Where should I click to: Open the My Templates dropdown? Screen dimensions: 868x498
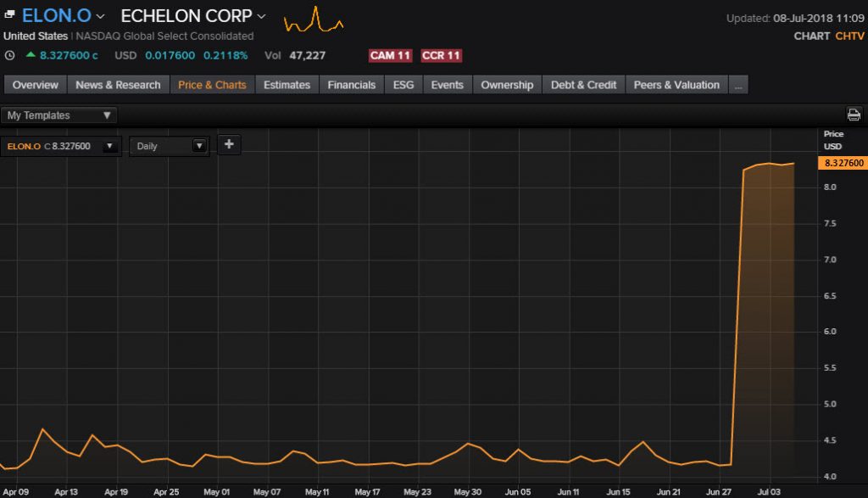58,115
